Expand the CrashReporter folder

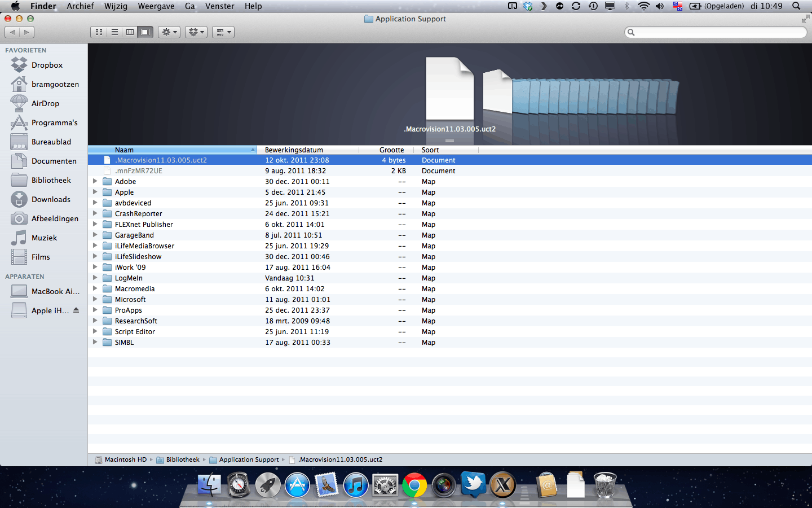click(x=95, y=213)
